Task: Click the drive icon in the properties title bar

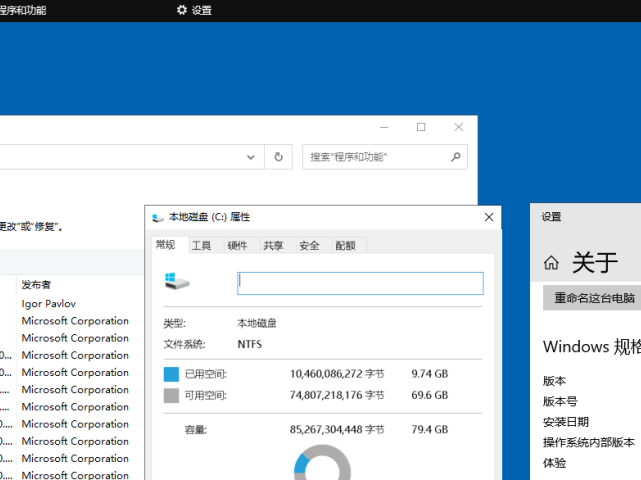Action: [x=157, y=217]
